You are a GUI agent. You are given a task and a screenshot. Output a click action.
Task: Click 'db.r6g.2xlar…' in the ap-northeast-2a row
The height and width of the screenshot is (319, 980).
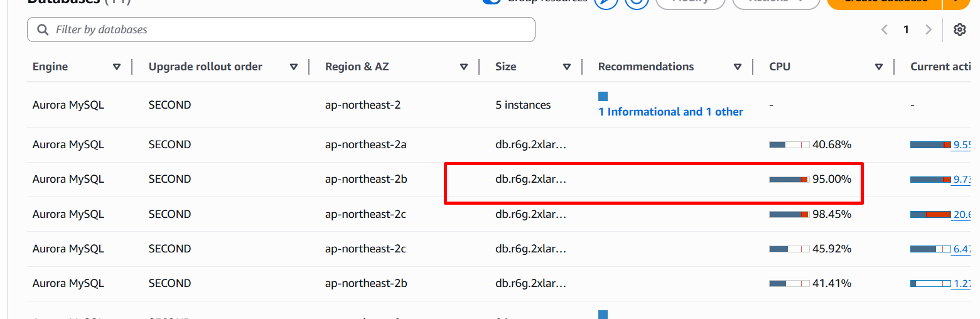point(531,144)
